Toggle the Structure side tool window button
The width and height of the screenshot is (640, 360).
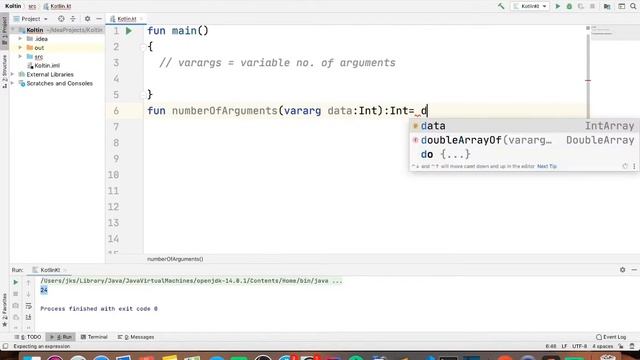pyautogui.click(x=4, y=71)
